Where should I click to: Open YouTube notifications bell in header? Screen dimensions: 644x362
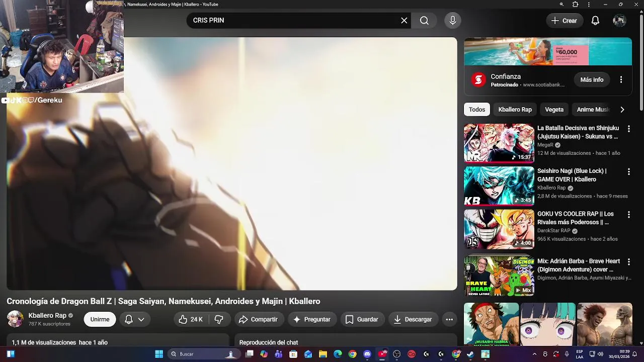click(595, 21)
